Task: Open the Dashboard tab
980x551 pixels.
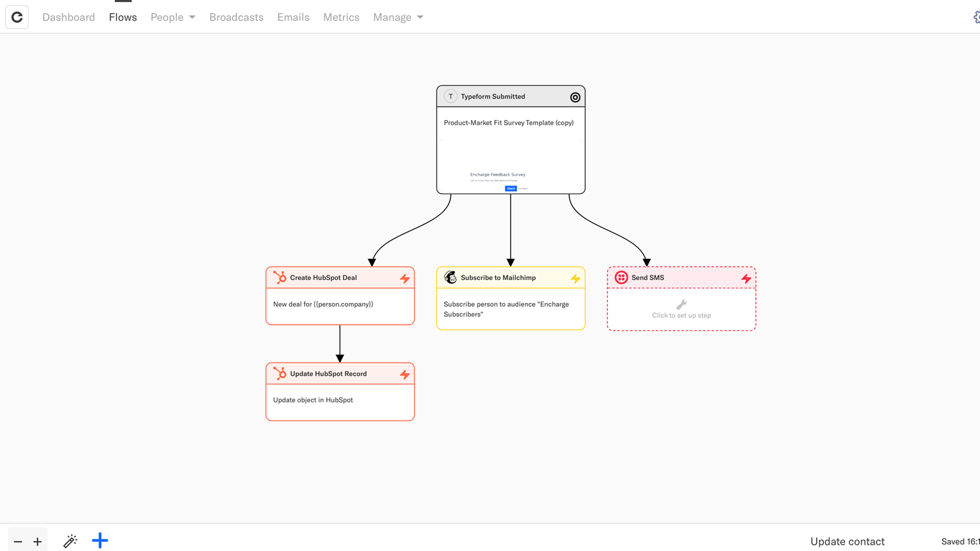Action: point(69,17)
